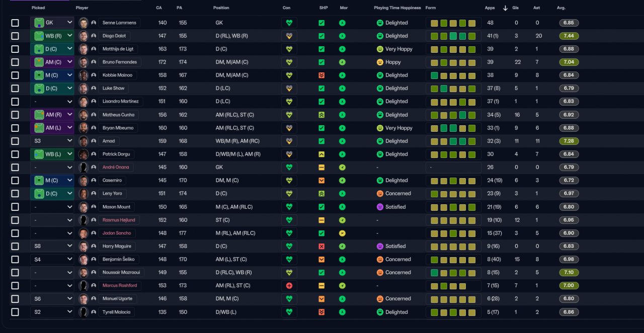
Task: Click the person info icon beside Manuel Ugarte
Action: 94,299
